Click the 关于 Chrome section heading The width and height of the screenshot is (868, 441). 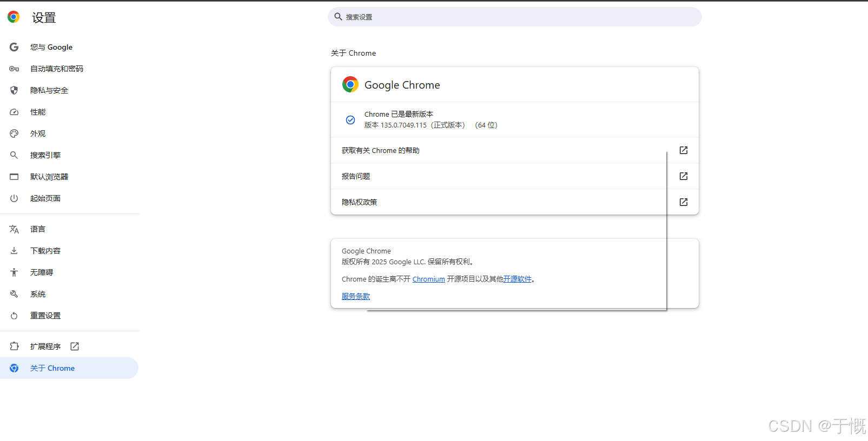pos(353,53)
